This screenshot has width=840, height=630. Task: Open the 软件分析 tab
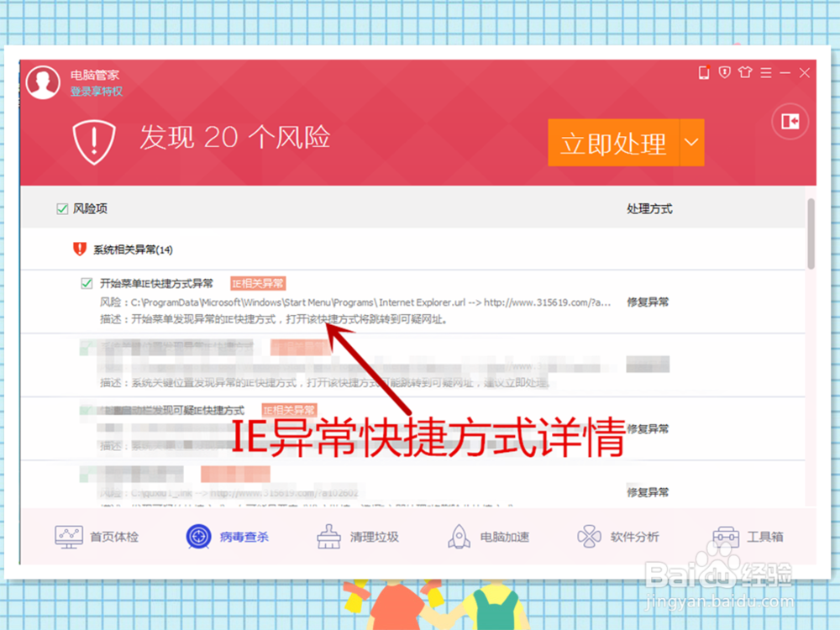coord(618,537)
